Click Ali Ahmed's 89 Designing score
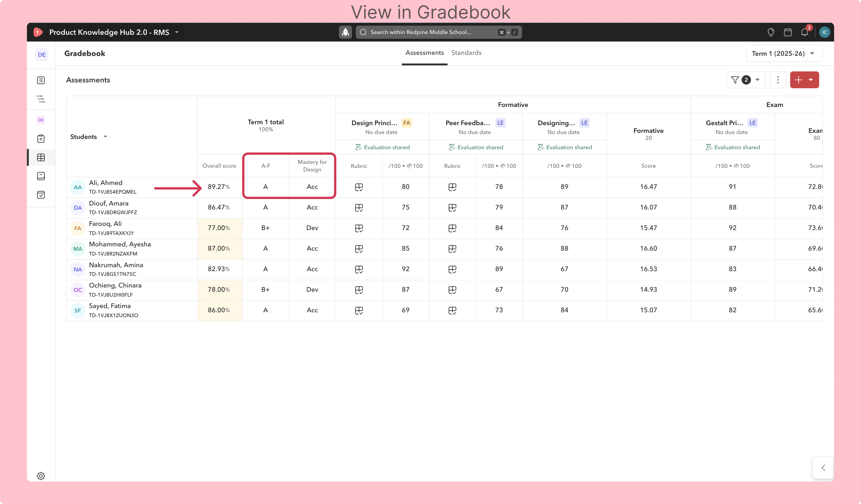 pyautogui.click(x=564, y=187)
